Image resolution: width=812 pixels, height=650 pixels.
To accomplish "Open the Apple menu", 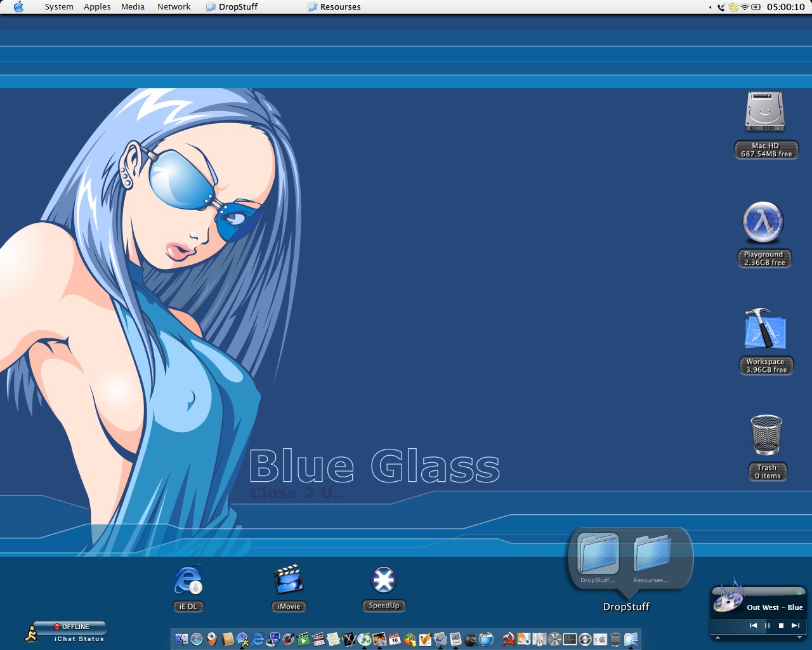I will pyautogui.click(x=18, y=7).
